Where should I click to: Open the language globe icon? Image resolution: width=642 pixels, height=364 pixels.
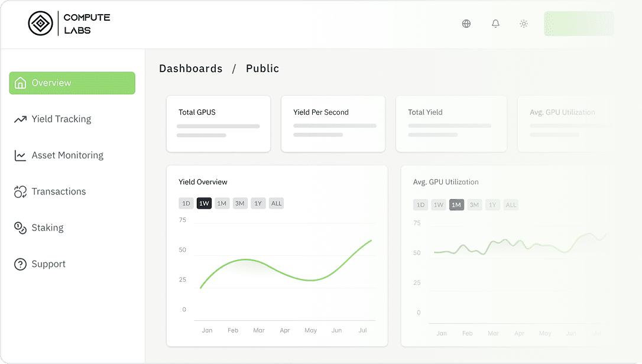click(x=466, y=24)
